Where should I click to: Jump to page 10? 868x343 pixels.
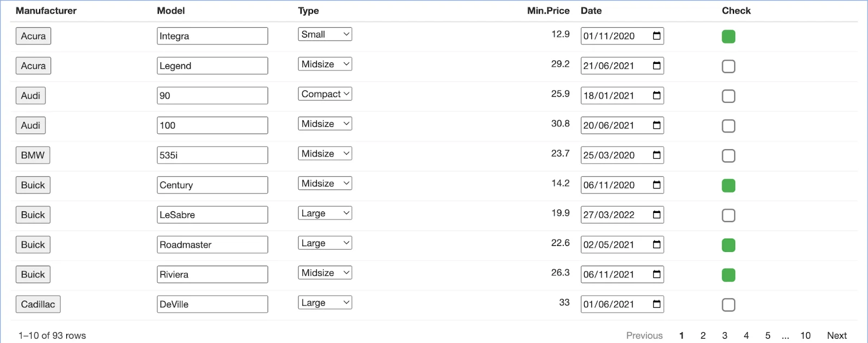tap(806, 336)
